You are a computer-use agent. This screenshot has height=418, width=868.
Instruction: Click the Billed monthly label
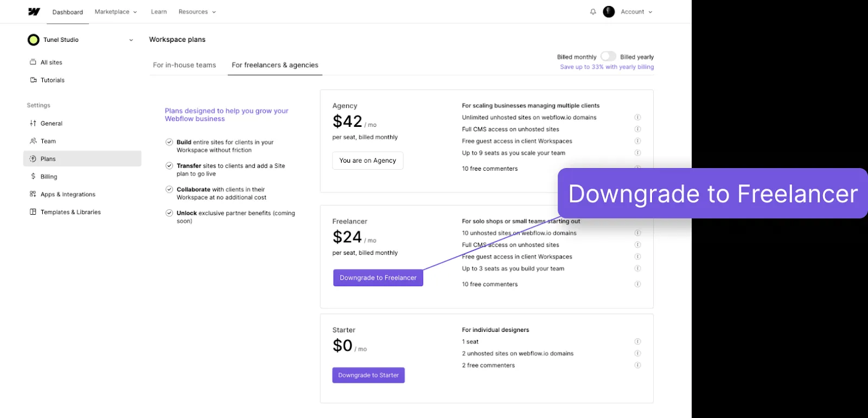(x=577, y=57)
